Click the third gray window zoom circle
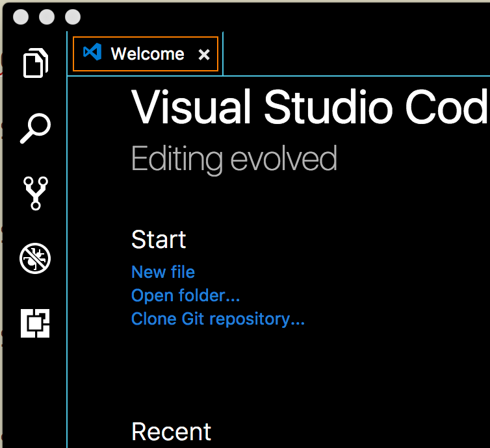This screenshot has width=490, height=448. (x=73, y=17)
